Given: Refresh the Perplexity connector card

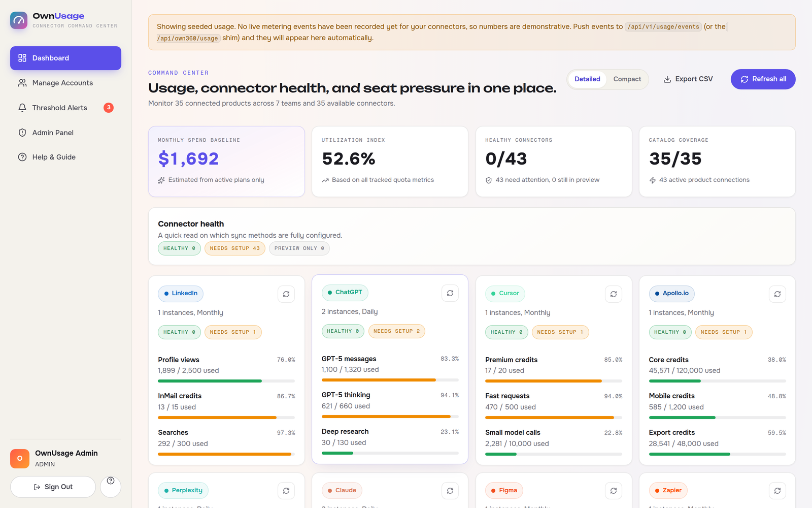Looking at the screenshot, I should click(x=286, y=491).
